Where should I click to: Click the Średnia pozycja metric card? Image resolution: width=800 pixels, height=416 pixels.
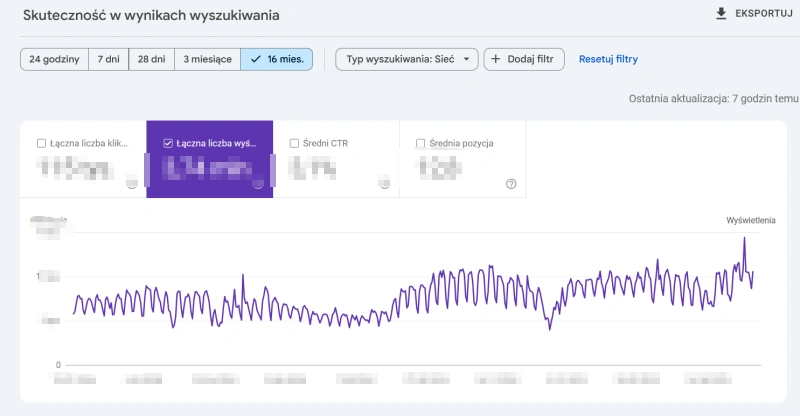pyautogui.click(x=463, y=159)
